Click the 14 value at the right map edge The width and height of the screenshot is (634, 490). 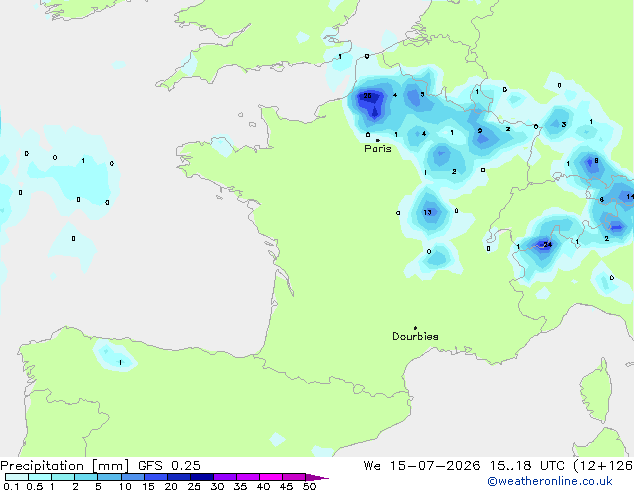(x=630, y=197)
